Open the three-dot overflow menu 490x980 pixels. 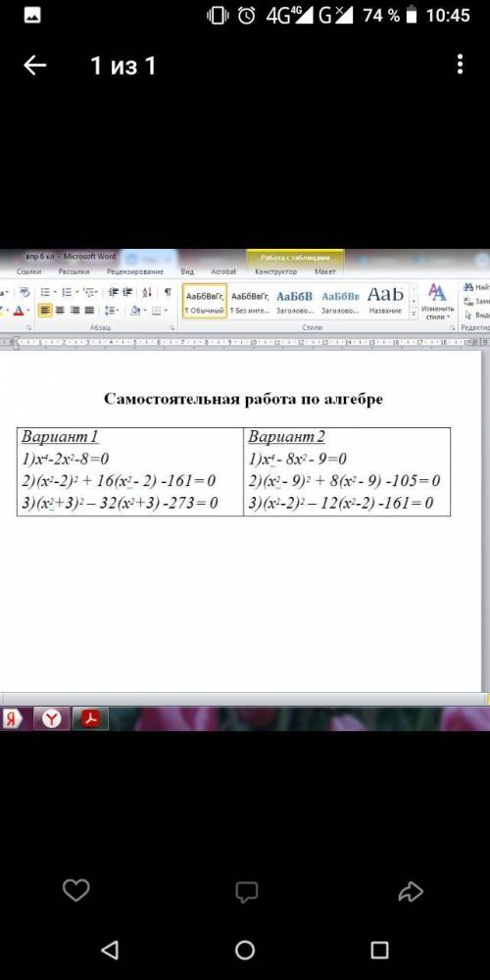(460, 65)
